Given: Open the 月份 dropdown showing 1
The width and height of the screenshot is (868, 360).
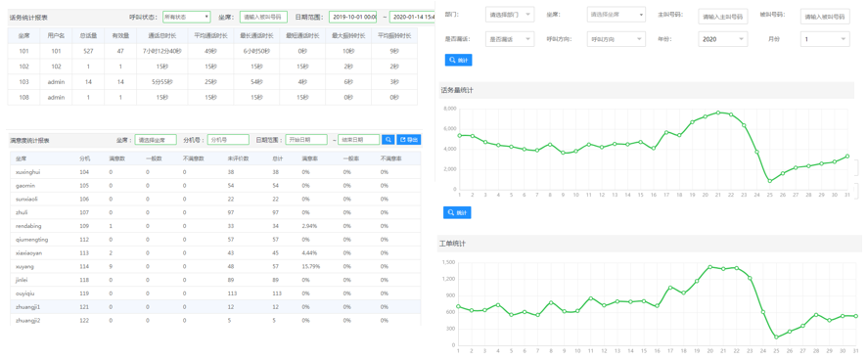Looking at the screenshot, I should pos(825,39).
